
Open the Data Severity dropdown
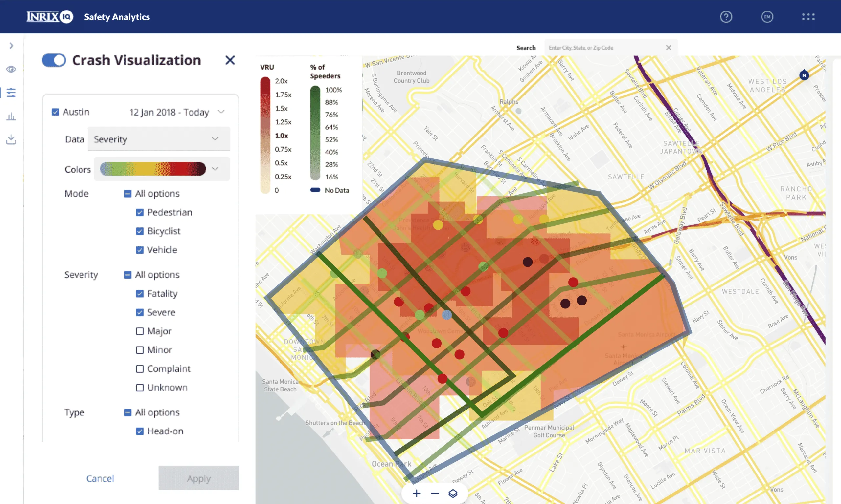159,139
